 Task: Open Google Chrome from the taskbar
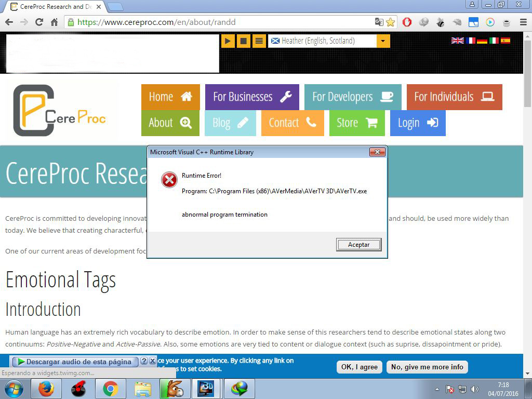[111, 389]
